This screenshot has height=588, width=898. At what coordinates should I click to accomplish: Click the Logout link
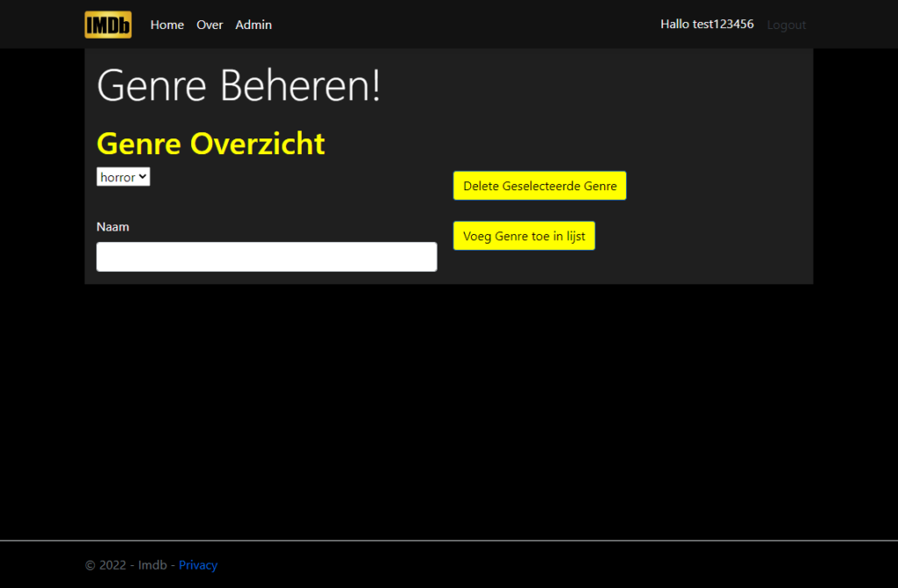(x=787, y=25)
